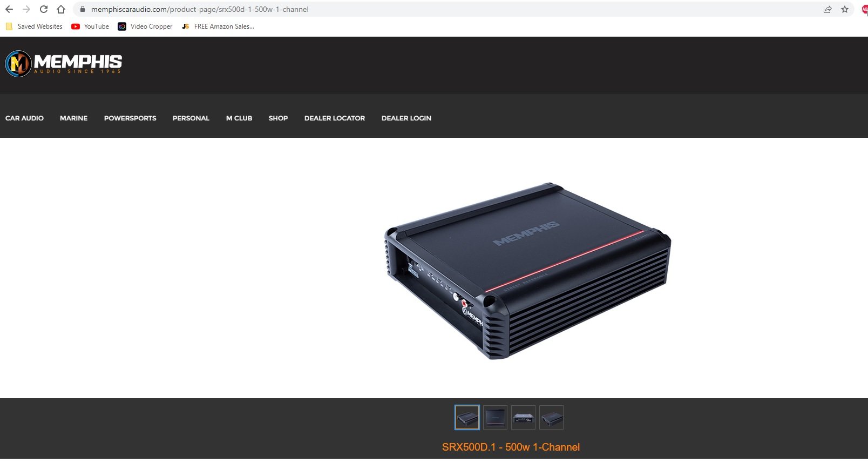Select the third amplifier connector-panel thumbnail
This screenshot has width=868, height=469.
pos(523,418)
